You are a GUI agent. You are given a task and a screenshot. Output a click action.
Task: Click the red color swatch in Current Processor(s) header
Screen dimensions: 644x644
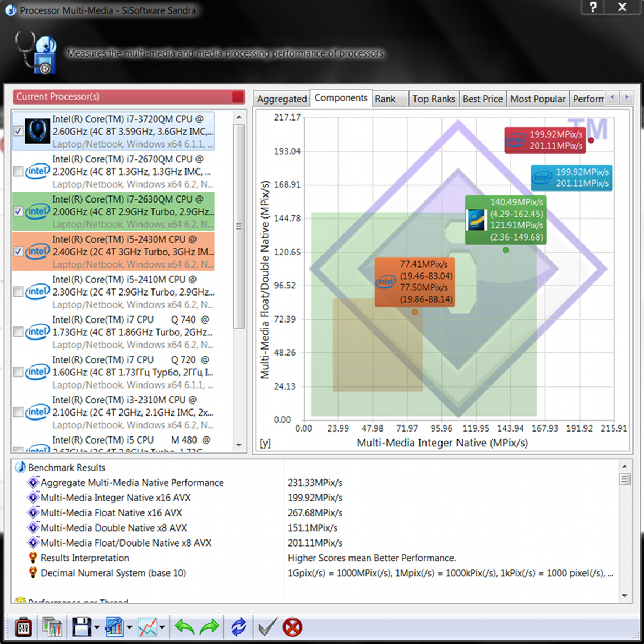[x=238, y=96]
